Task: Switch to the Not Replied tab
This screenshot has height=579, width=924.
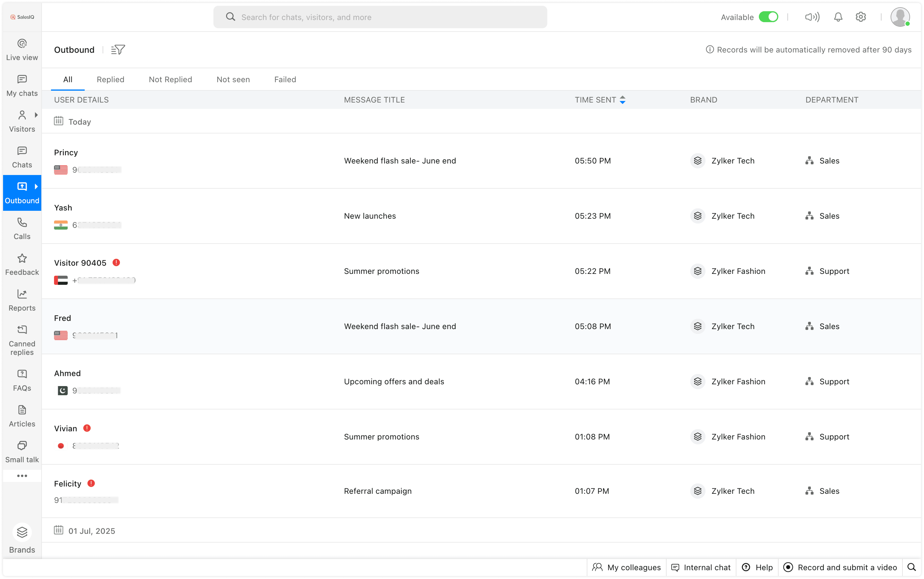Action: pos(170,80)
